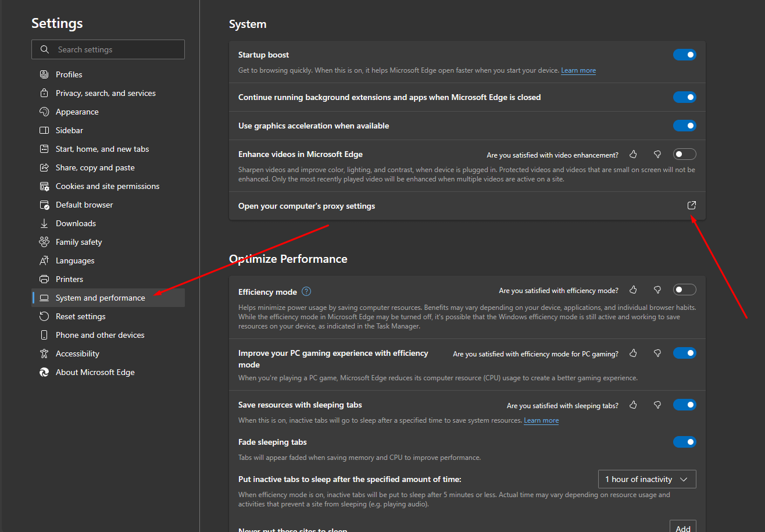This screenshot has height=532, width=765.
Task: Click the Phone and other devices icon
Action: [44, 335]
